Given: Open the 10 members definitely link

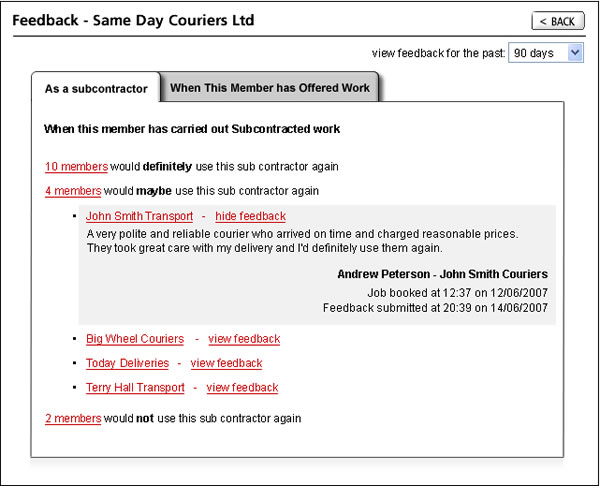Looking at the screenshot, I should [73, 166].
